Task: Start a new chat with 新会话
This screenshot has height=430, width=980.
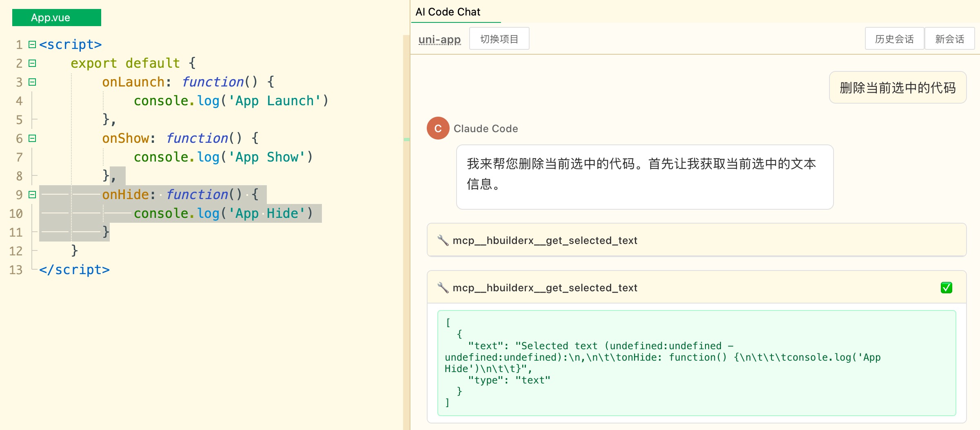Action: coord(949,39)
